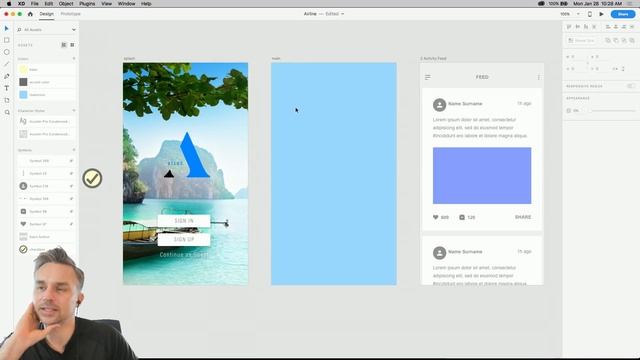Select the yellow color swatch in Assets
This screenshot has height=360, width=640.
pyautogui.click(x=23, y=69)
